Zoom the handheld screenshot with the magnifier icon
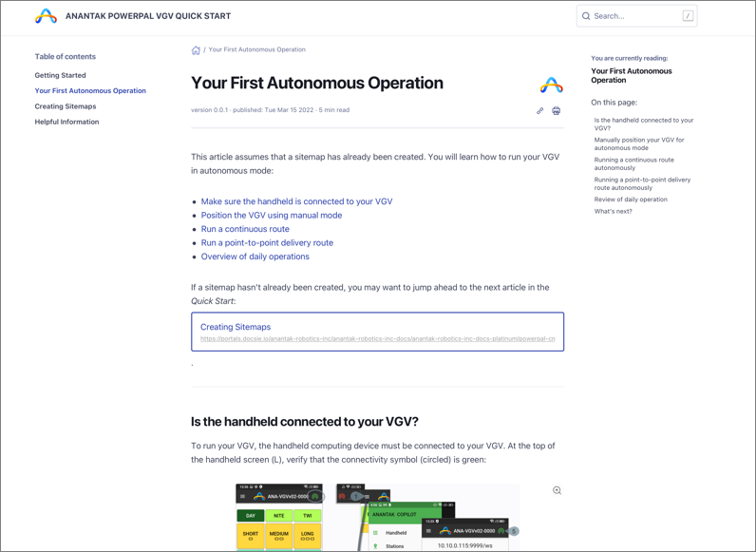Screen dimensions: 756x552 point(557,490)
